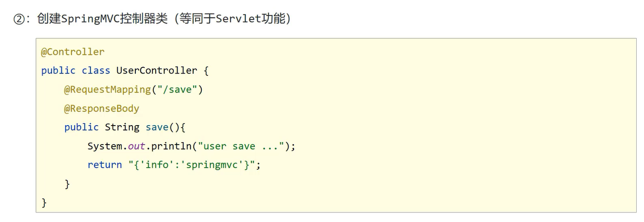Click the closing brace of save method
Image resolution: width=644 pixels, height=222 pixels.
tap(67, 184)
